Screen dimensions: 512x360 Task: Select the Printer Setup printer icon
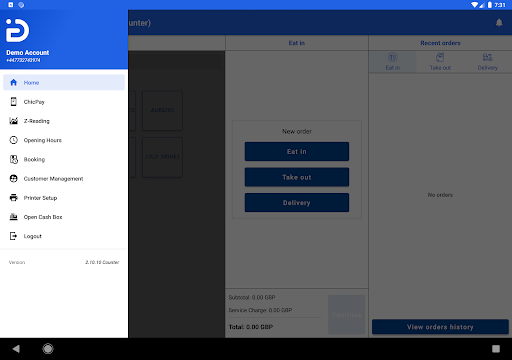[x=14, y=198]
